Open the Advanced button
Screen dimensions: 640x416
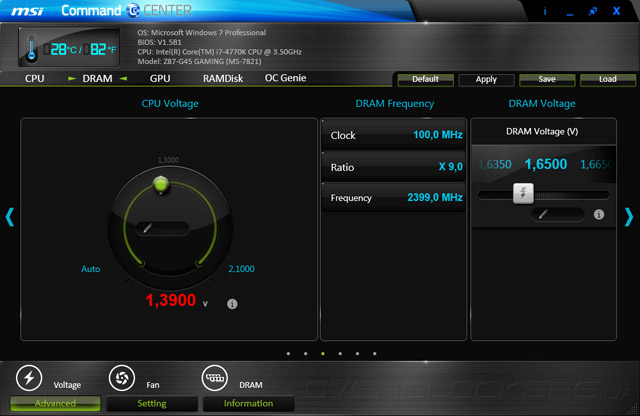[x=55, y=403]
